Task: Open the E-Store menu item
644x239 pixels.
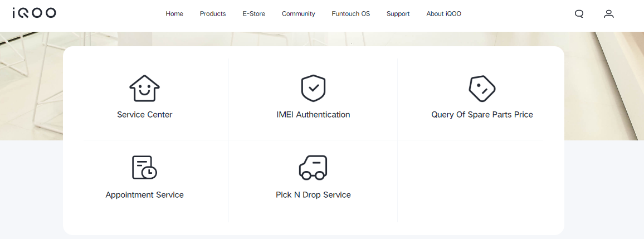Action: pos(253,14)
